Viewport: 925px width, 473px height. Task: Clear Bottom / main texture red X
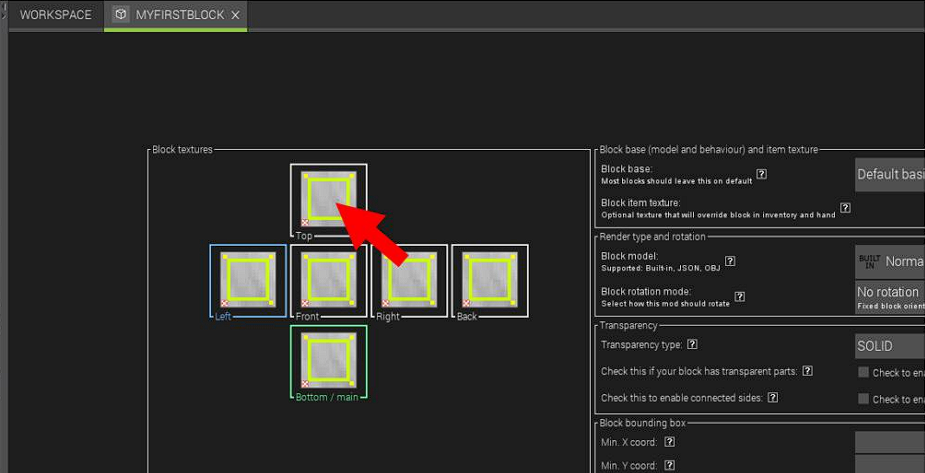[304, 383]
